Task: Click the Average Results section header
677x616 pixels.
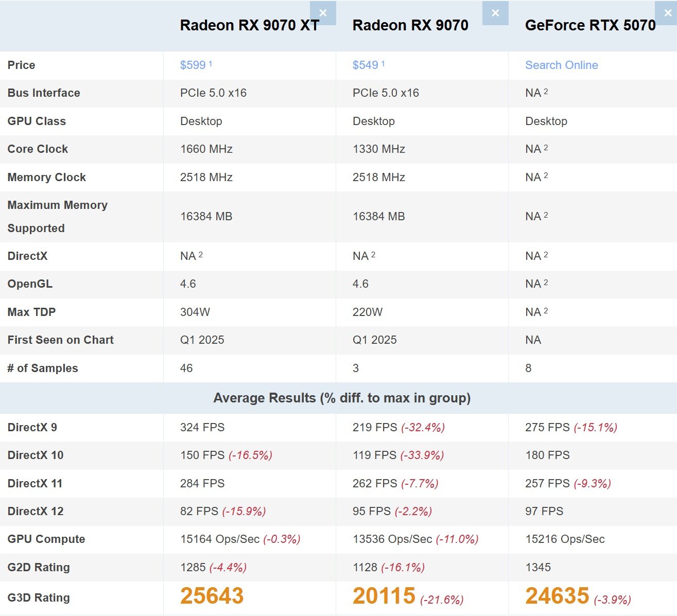Action: click(x=342, y=398)
